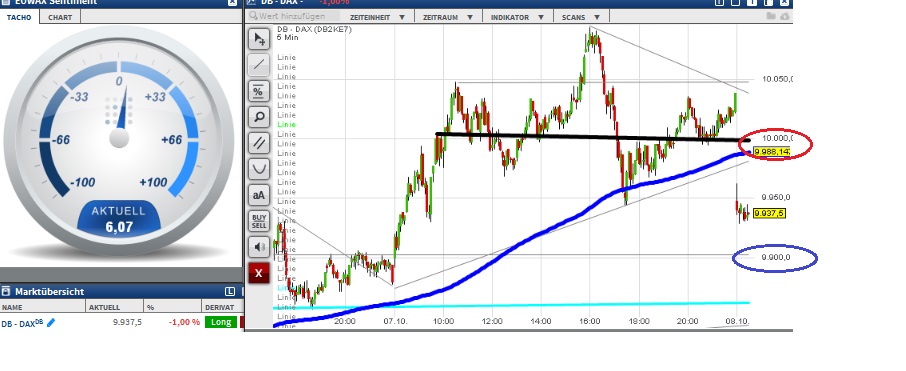Click the 16:00 time axis label
Viewport: 906px width, 371px height.
(590, 321)
